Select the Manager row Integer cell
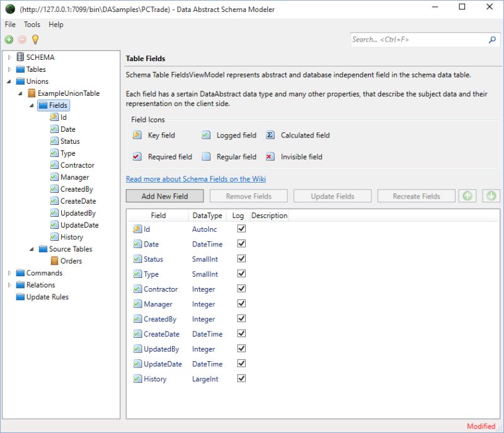The width and height of the screenshot is (504, 433). tap(203, 304)
